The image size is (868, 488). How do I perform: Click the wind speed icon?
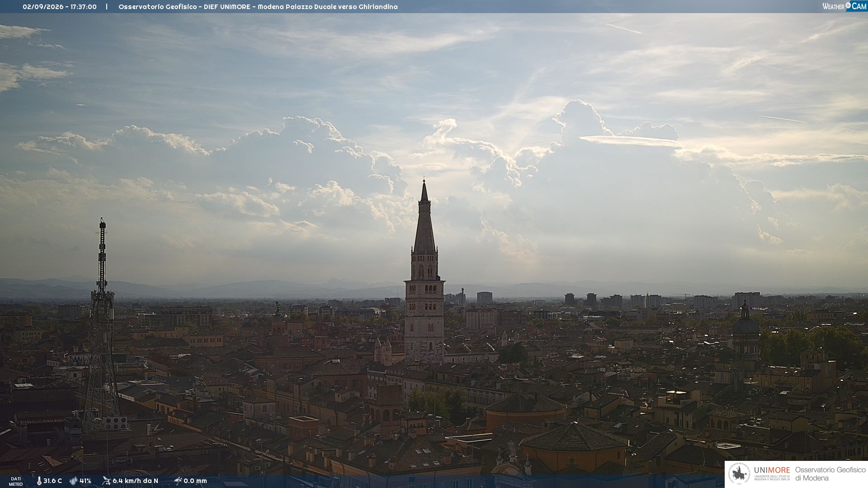coord(106,481)
